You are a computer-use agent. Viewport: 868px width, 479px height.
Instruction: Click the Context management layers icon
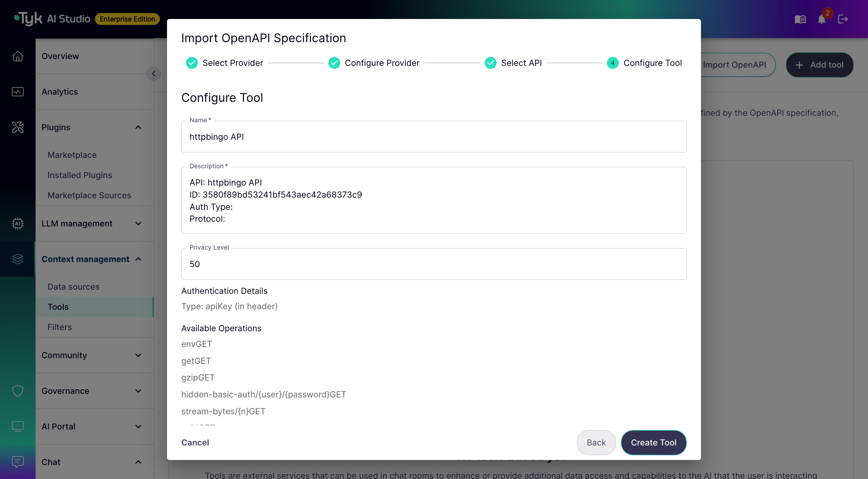[18, 259]
